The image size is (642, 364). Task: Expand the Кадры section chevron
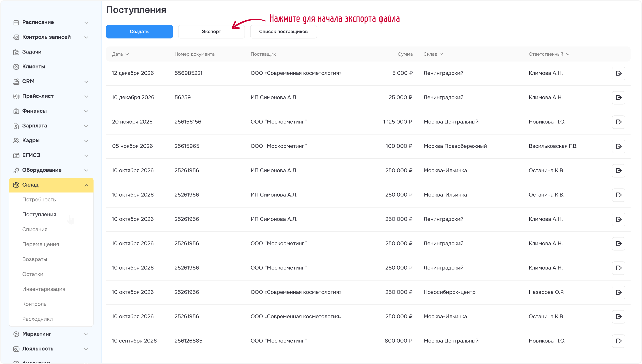coord(86,141)
